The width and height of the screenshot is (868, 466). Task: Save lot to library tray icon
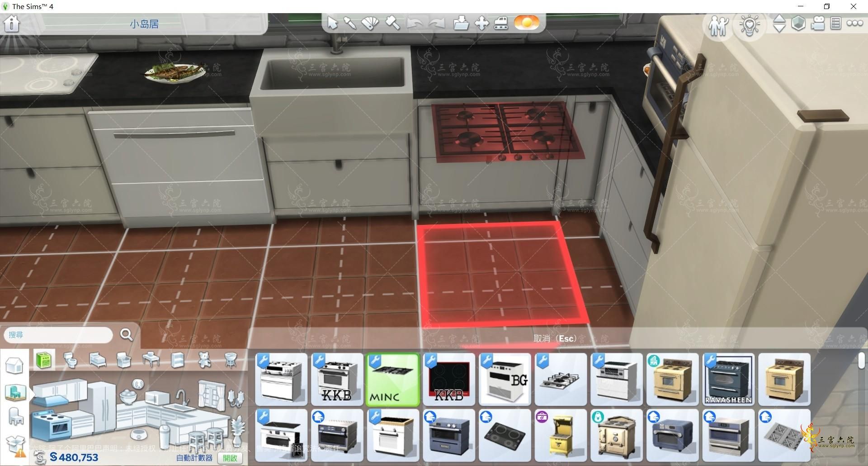tap(461, 23)
